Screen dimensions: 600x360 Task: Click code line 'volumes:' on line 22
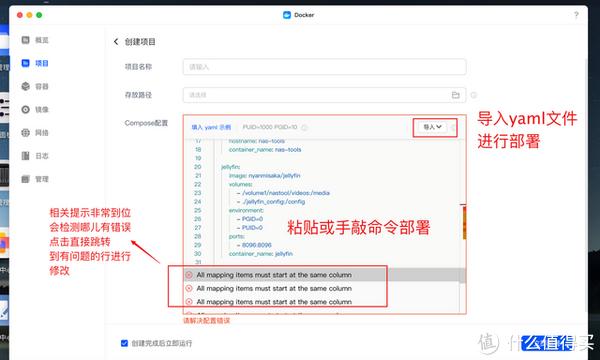pos(240,184)
